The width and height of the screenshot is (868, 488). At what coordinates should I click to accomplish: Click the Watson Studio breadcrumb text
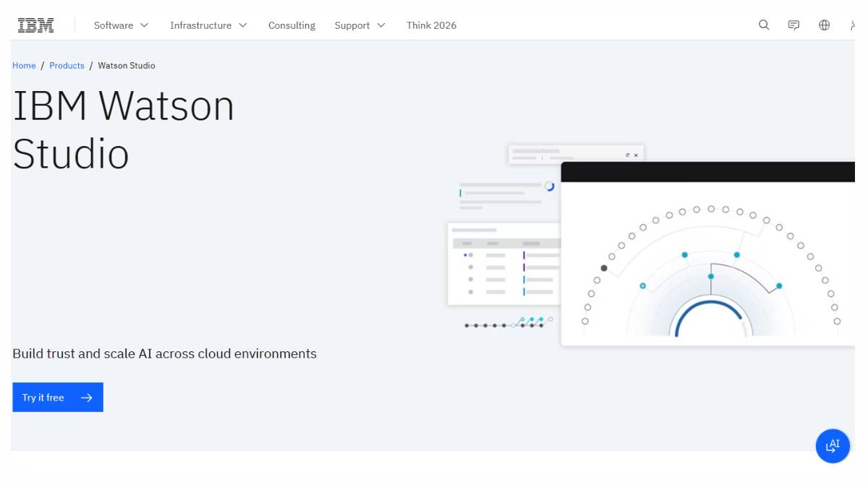tap(127, 66)
